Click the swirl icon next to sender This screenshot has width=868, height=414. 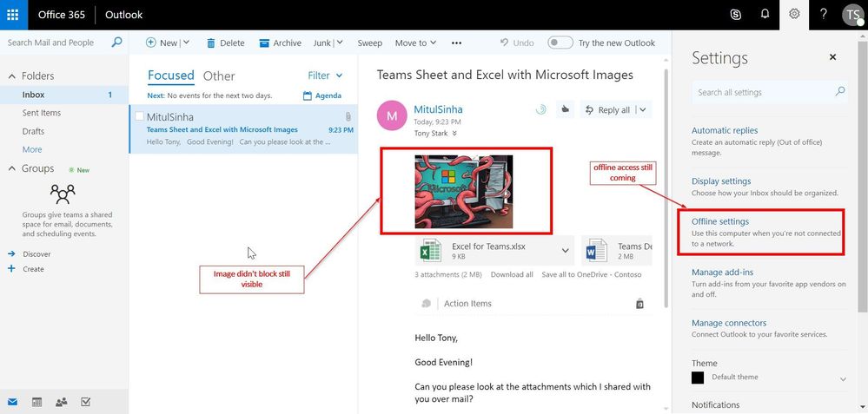click(x=540, y=109)
